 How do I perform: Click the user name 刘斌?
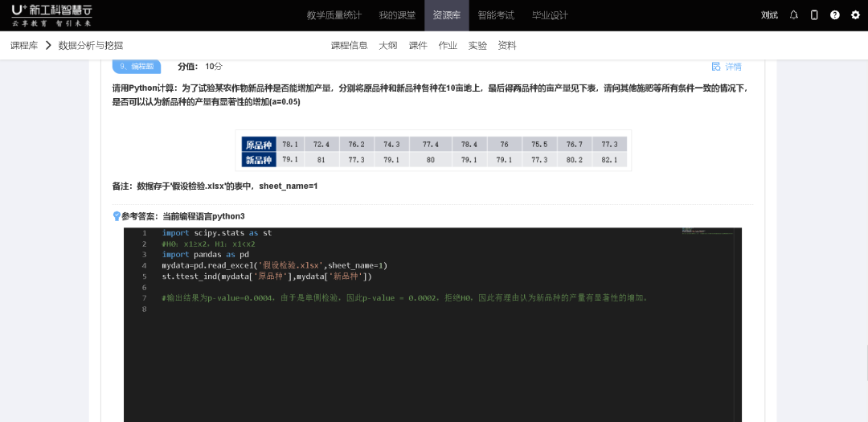coord(769,15)
